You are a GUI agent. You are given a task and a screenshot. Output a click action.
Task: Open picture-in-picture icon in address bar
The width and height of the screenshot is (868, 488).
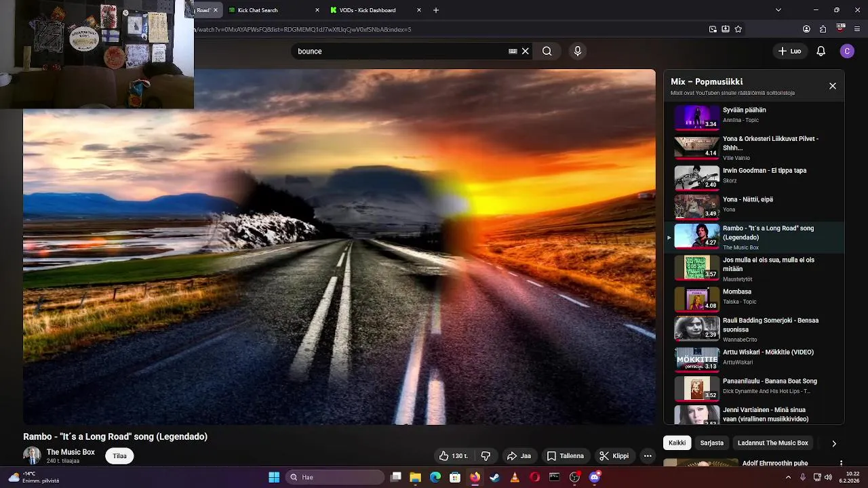tap(713, 29)
